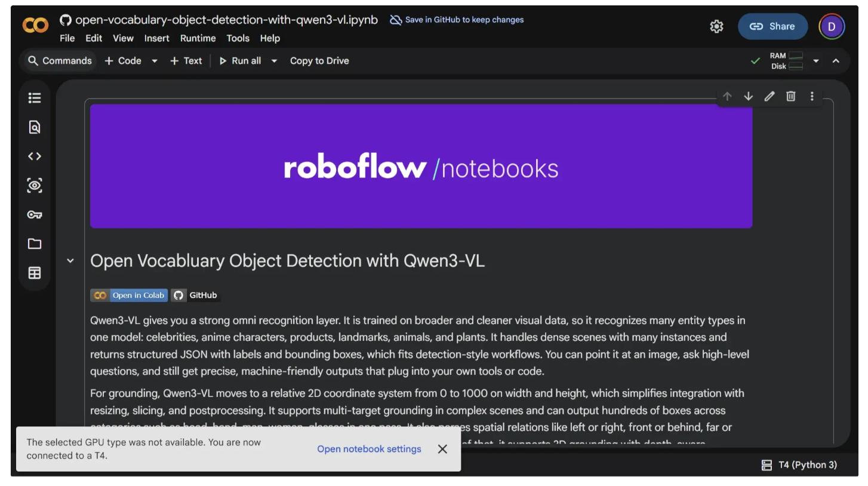The width and height of the screenshot is (868, 486).
Task: Click the Share button
Action: (772, 26)
